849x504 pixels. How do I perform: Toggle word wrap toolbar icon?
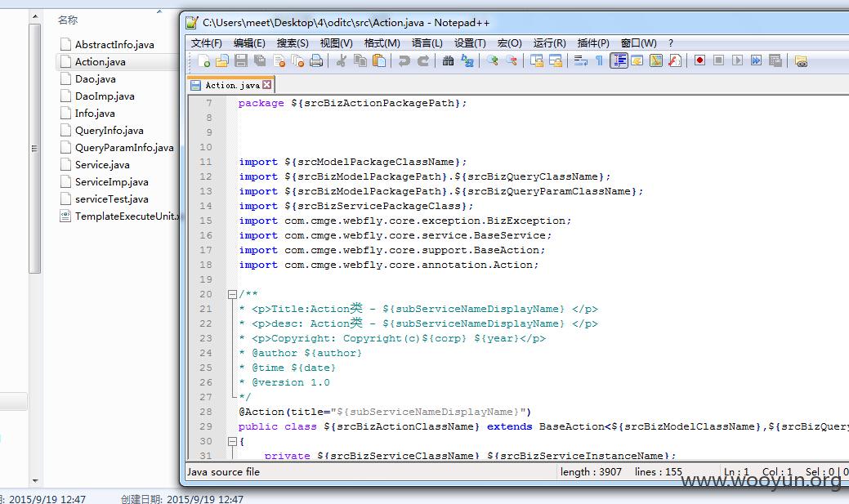tap(580, 60)
